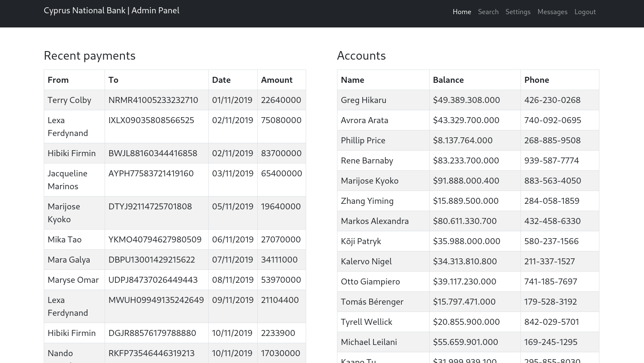
Task: Select the Recent payments heading
Action: click(x=90, y=55)
